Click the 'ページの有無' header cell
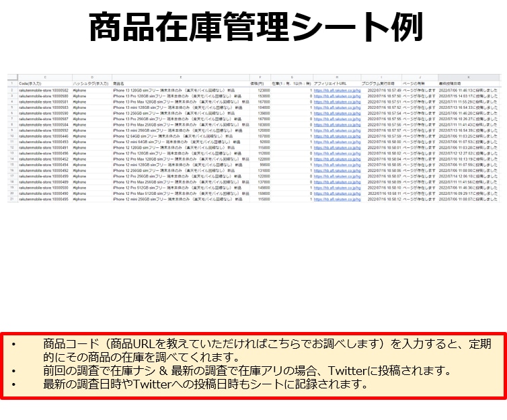The width and height of the screenshot is (507, 420). (420, 84)
